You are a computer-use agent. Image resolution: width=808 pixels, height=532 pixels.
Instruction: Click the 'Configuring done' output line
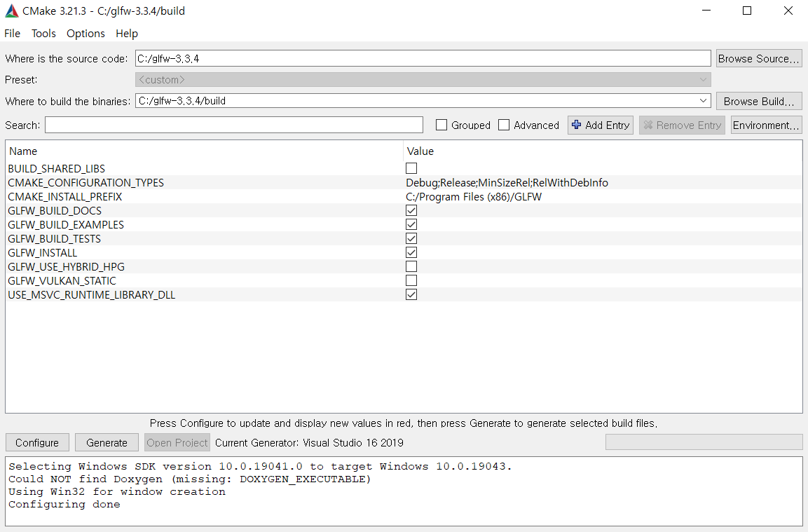pos(64,504)
